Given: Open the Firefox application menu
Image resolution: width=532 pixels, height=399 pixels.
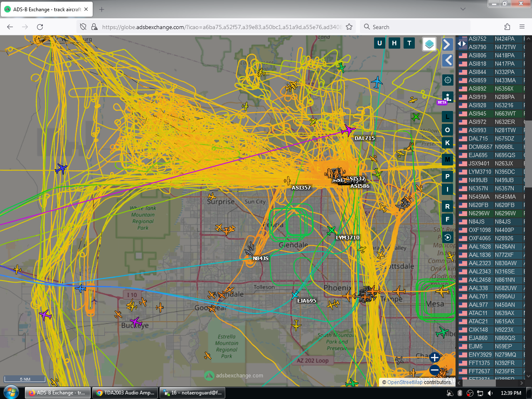Looking at the screenshot, I should pyautogui.click(x=522, y=27).
